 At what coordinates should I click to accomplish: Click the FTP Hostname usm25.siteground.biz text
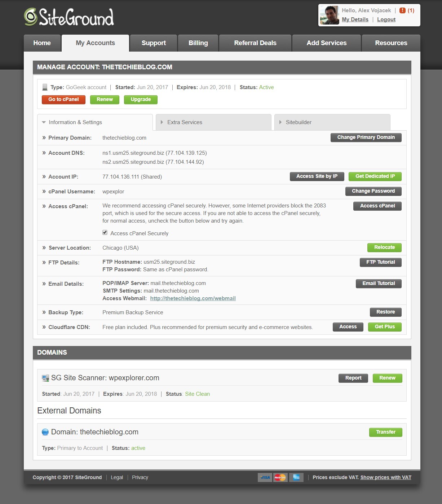click(x=169, y=262)
